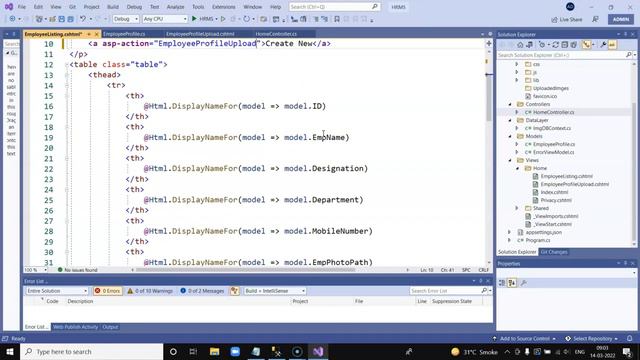The height and width of the screenshot is (360, 640).
Task: Collapse the Controllers folder
Action: coord(510,104)
